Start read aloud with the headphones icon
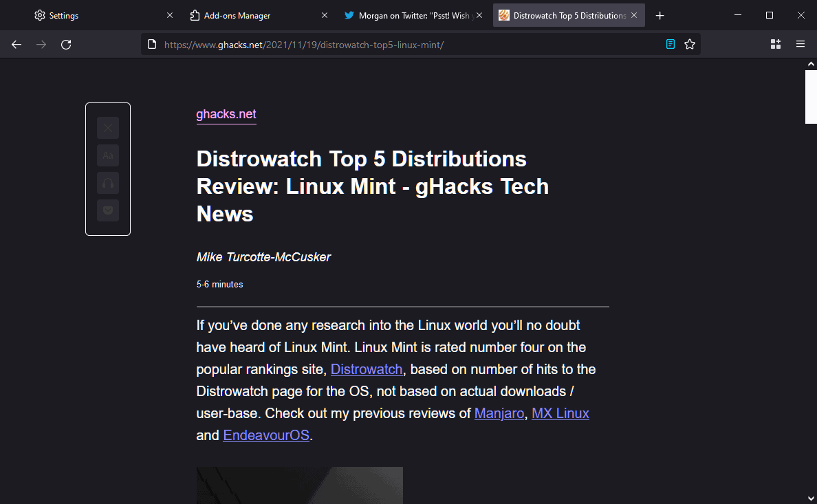Image resolution: width=817 pixels, height=504 pixels. (108, 183)
